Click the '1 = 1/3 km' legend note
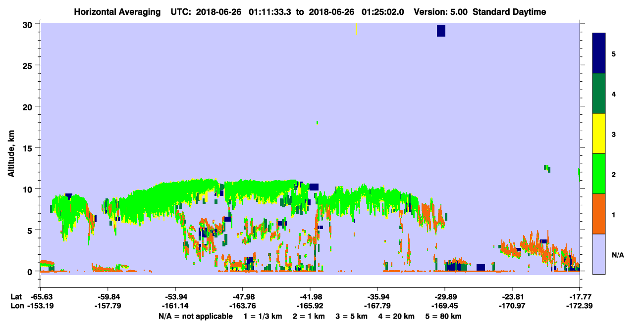644x330 pixels. click(x=263, y=316)
